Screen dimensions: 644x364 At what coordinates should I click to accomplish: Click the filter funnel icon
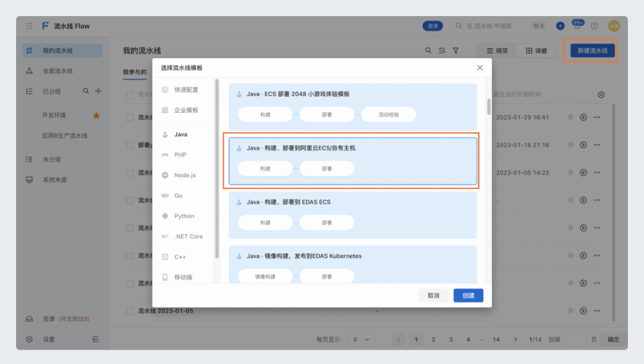pyautogui.click(x=456, y=51)
